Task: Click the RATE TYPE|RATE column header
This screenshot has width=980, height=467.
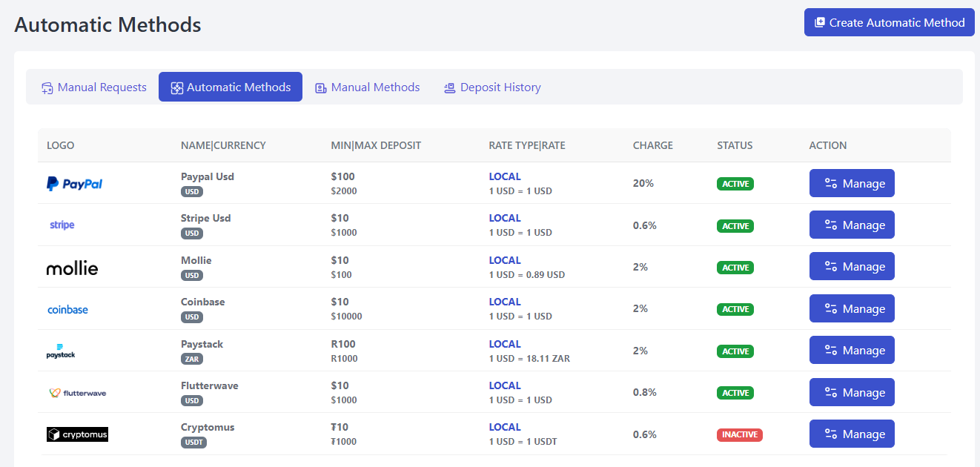Action: (526, 145)
